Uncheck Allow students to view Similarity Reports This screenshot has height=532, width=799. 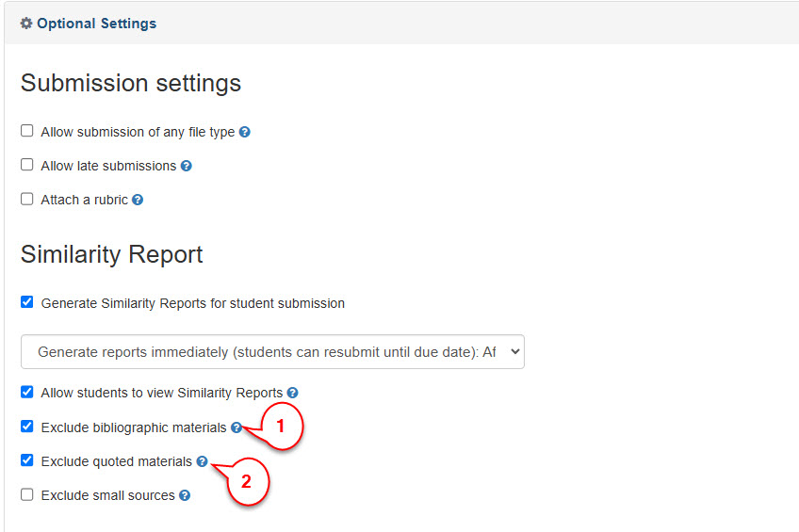27,392
